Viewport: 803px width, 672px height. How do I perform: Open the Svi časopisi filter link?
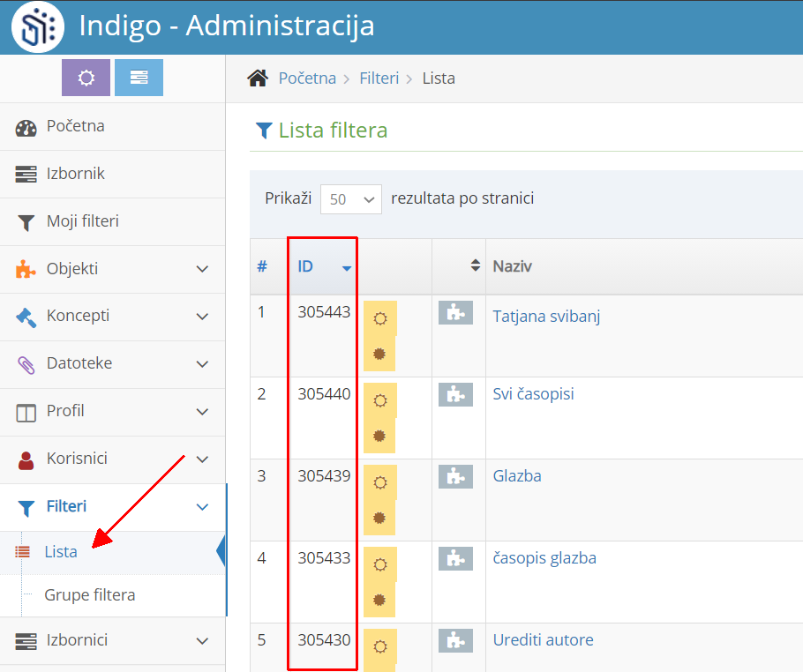[x=533, y=393]
